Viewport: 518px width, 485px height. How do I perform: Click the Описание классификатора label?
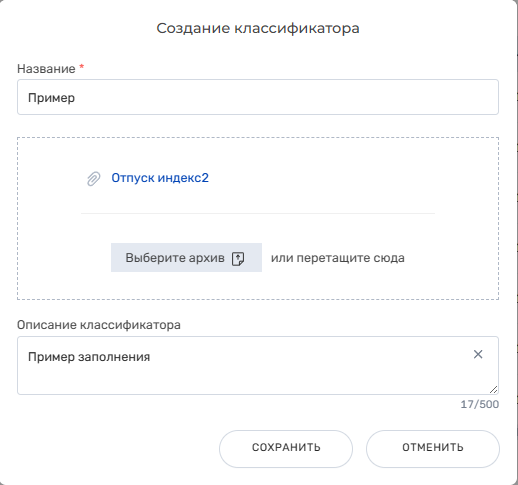tap(99, 325)
